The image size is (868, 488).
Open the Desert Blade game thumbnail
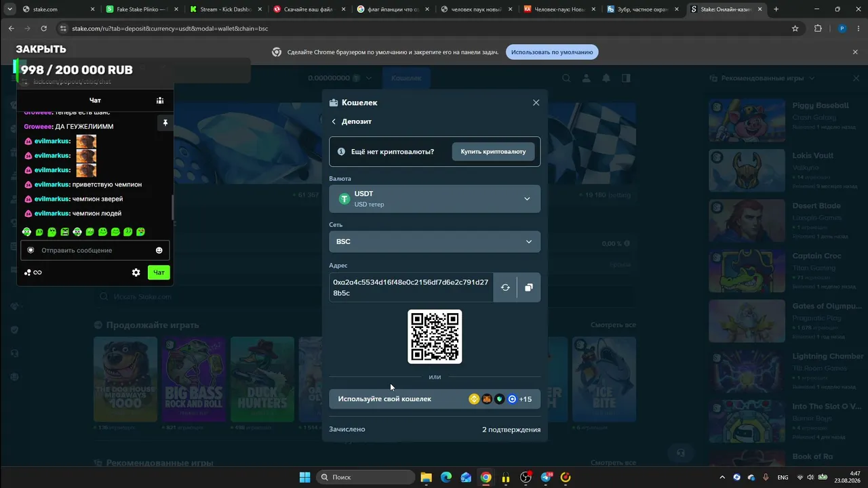coord(747,221)
